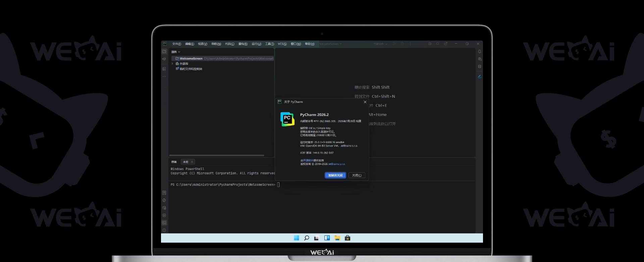Open the 窗口(W) menu
644x262 pixels.
click(296, 44)
